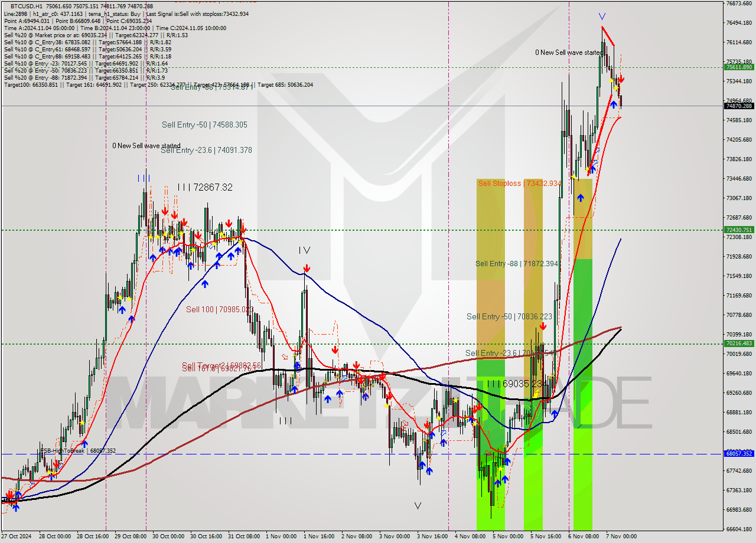Select the 'Sell Entry -23.6 | 74091.378' label
The width and height of the screenshot is (756, 543).
tap(206, 150)
